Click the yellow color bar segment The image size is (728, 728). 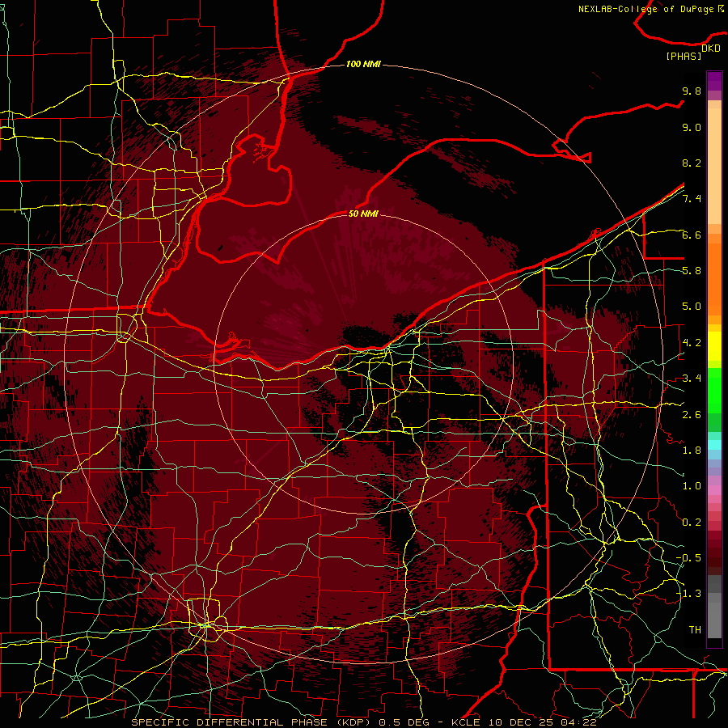[x=714, y=346]
